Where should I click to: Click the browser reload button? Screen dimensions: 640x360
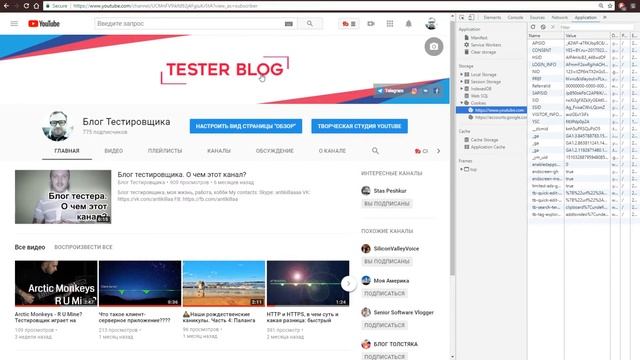26,6
